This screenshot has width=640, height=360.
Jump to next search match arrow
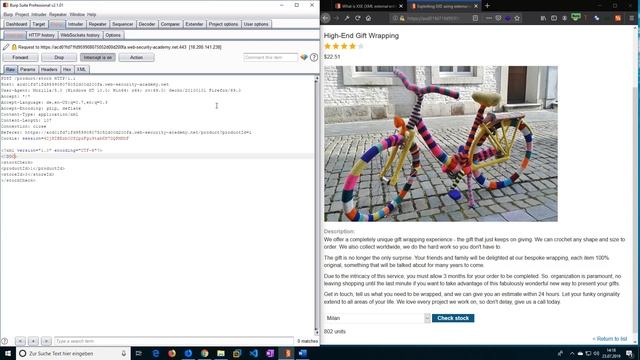47,341
